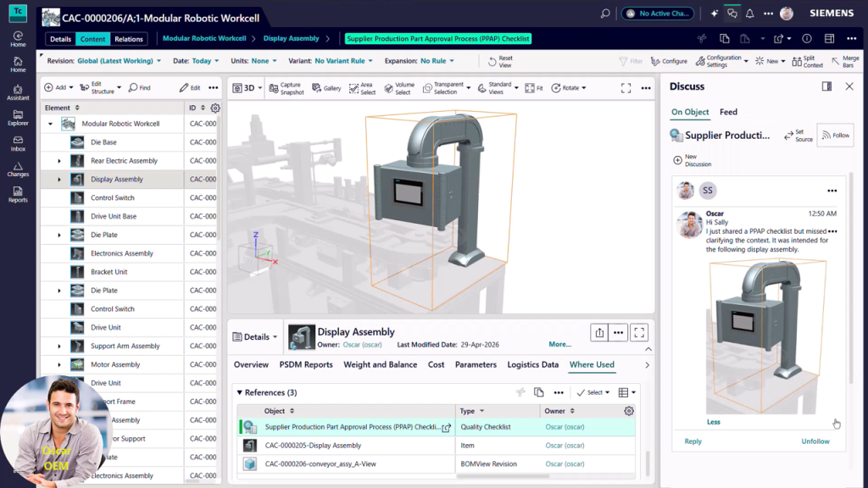Open the PSDM Reports tab
Image resolution: width=868 pixels, height=488 pixels.
click(306, 364)
